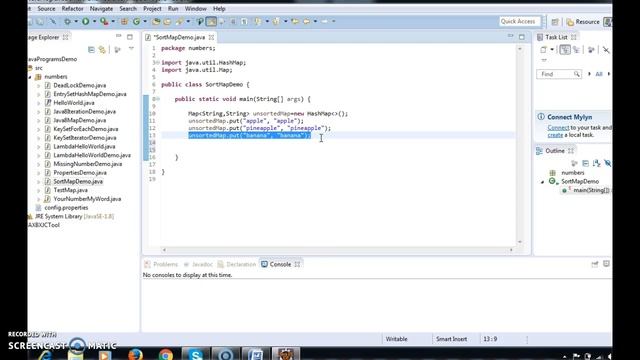Click Hide Fields icon in Outline toolbar
Screen dimensions: 640x360
(x=607, y=163)
